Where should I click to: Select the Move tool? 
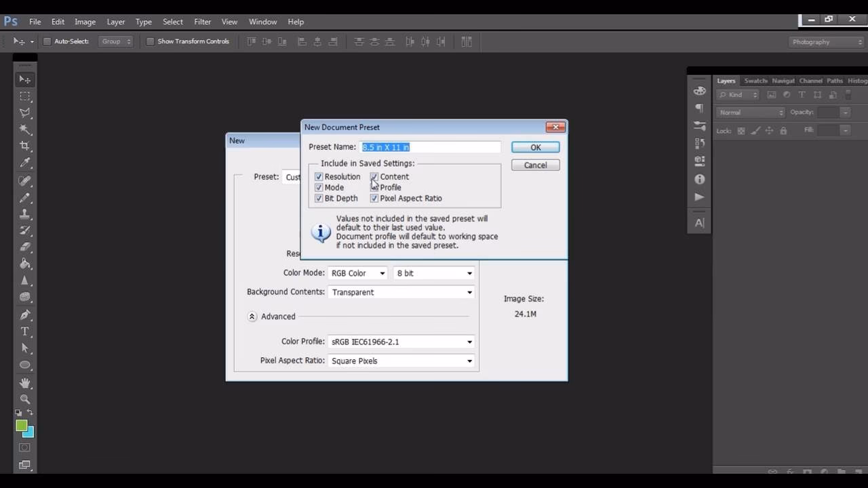[25, 79]
